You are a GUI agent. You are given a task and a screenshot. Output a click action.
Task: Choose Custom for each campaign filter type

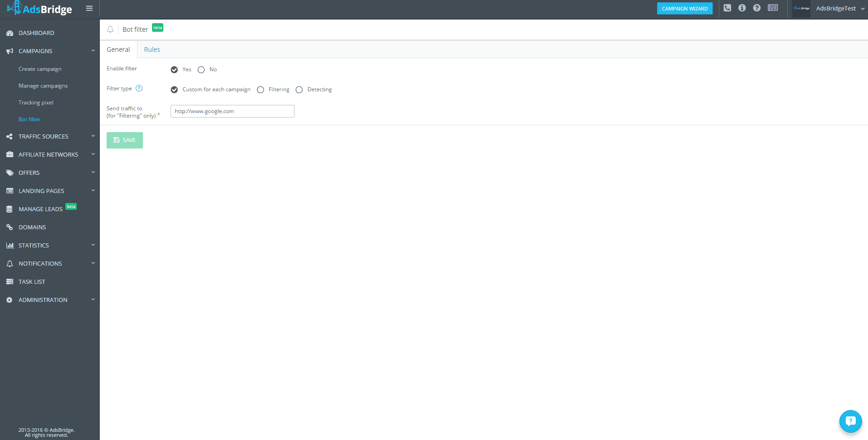tap(174, 89)
